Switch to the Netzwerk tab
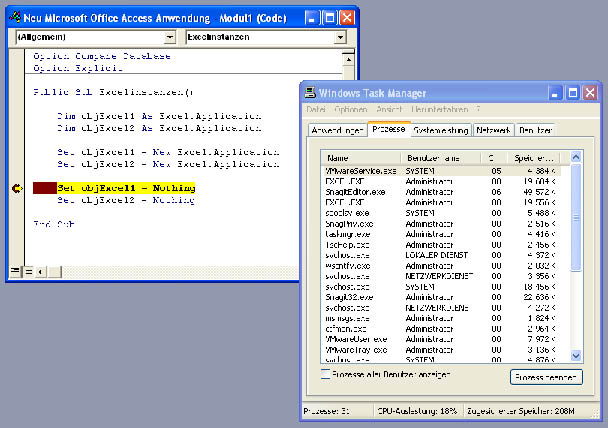The height and width of the screenshot is (428, 608). (x=494, y=130)
